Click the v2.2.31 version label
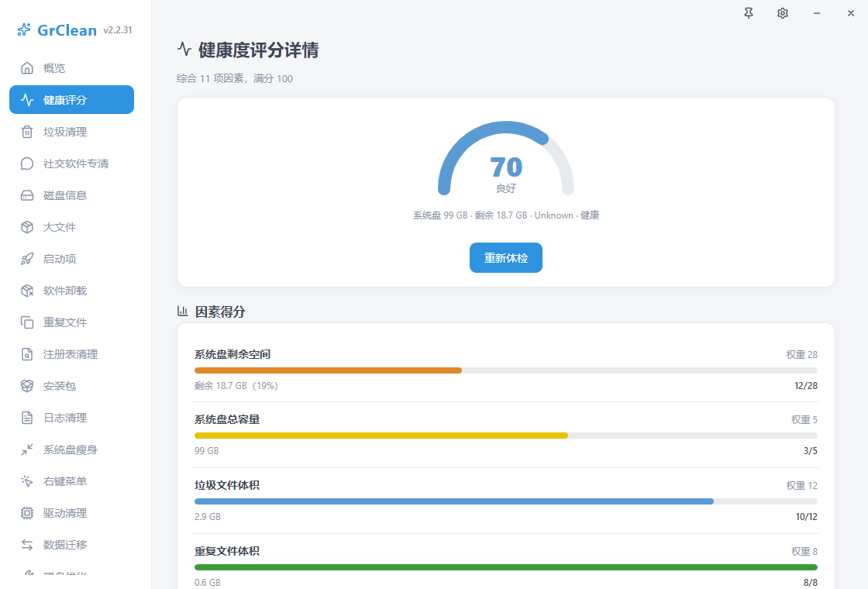The height and width of the screenshot is (589, 868). 118,30
